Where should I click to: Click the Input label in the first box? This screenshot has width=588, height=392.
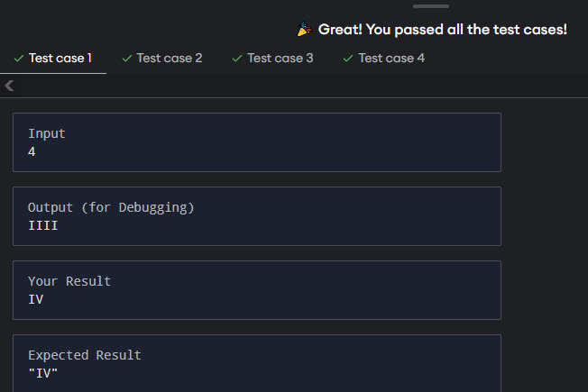coord(47,133)
